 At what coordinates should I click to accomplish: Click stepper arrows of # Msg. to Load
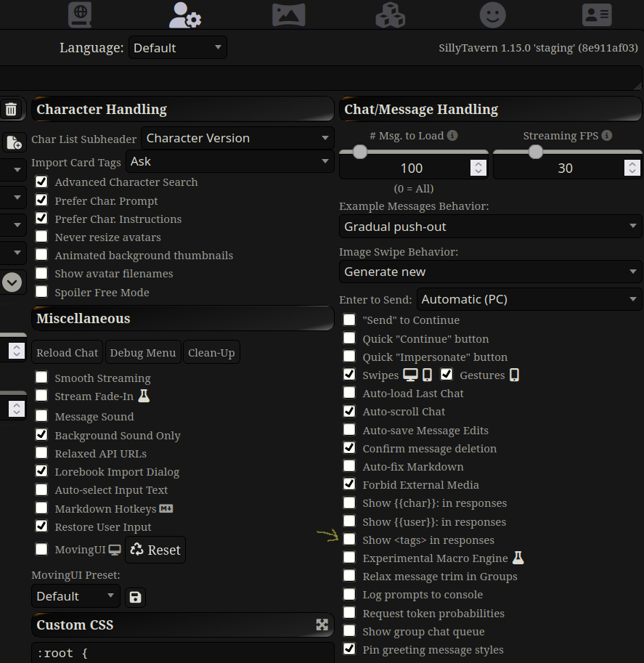(478, 168)
